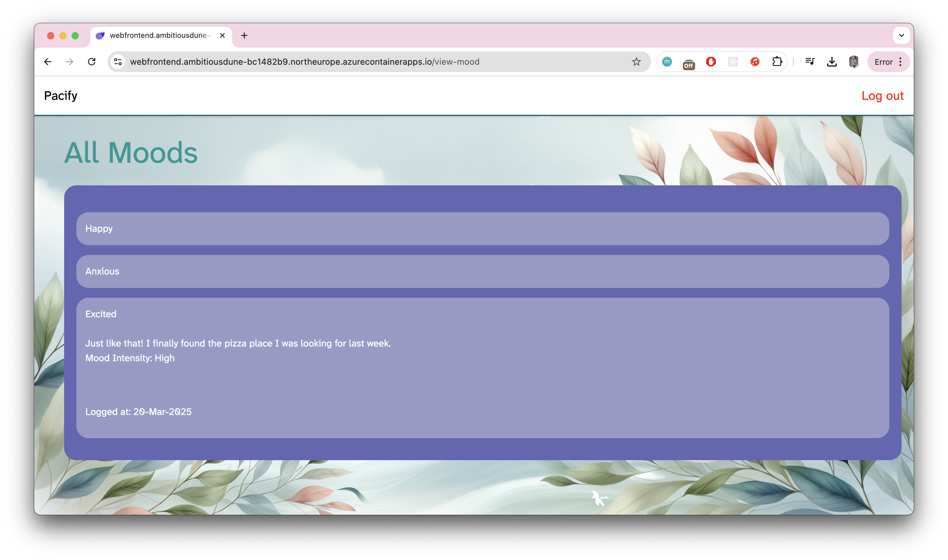The width and height of the screenshot is (948, 560).
Task: Click the Log out link
Action: coord(882,96)
